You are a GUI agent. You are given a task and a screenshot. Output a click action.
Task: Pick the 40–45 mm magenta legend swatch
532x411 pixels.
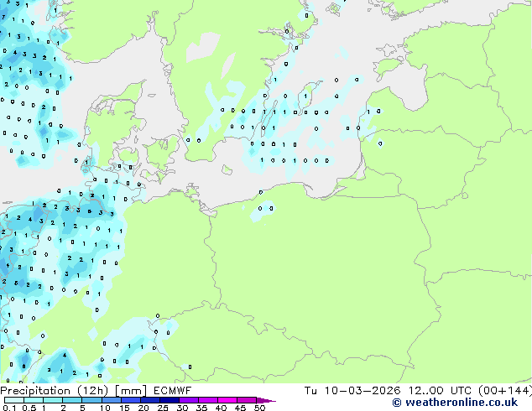point(227,400)
